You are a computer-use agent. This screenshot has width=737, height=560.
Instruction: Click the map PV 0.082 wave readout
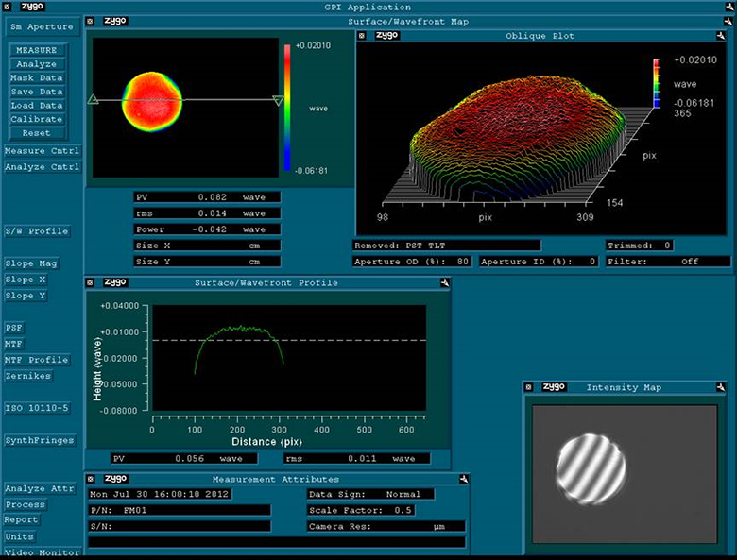pyautogui.click(x=207, y=197)
